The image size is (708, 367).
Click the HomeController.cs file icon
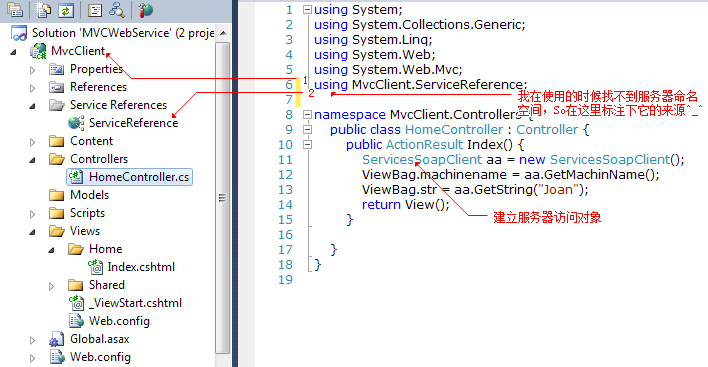pyautogui.click(x=76, y=177)
